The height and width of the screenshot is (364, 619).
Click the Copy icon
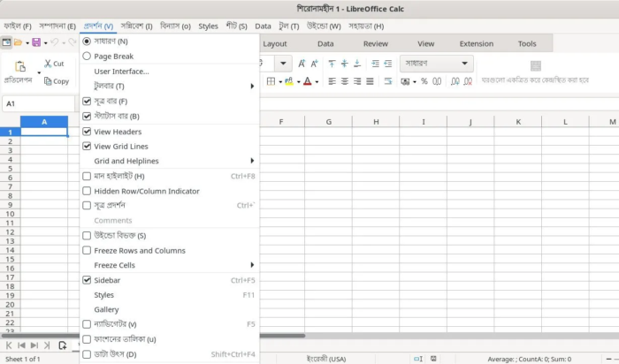[49, 81]
